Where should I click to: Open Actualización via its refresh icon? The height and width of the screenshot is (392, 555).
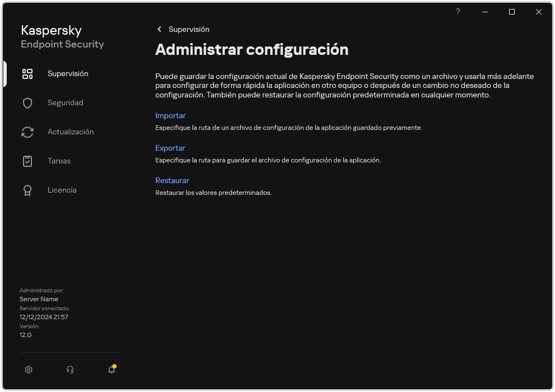[27, 132]
